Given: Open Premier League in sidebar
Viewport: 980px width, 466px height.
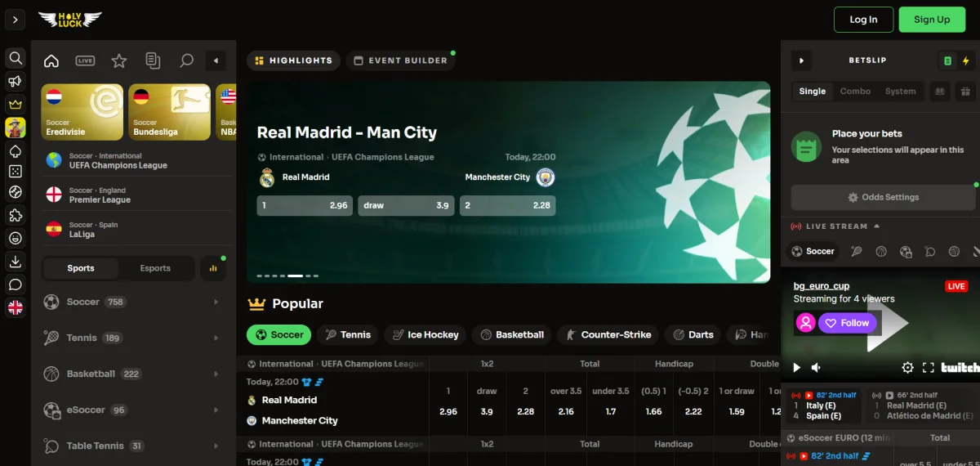Looking at the screenshot, I should pyautogui.click(x=137, y=195).
